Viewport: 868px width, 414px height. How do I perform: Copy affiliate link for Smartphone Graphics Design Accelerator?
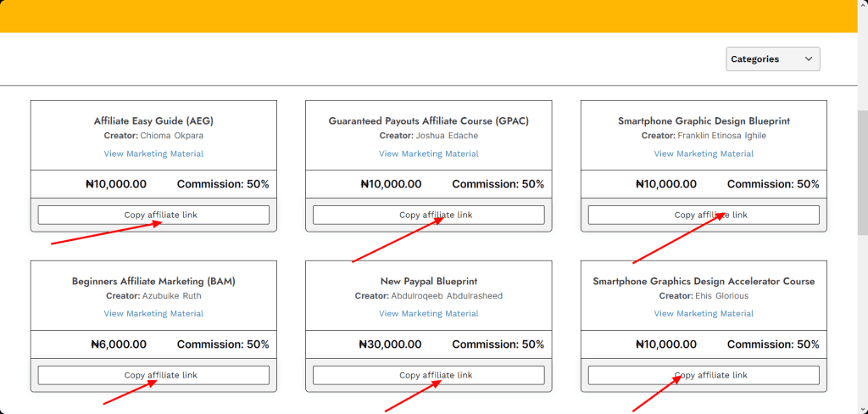click(x=704, y=375)
